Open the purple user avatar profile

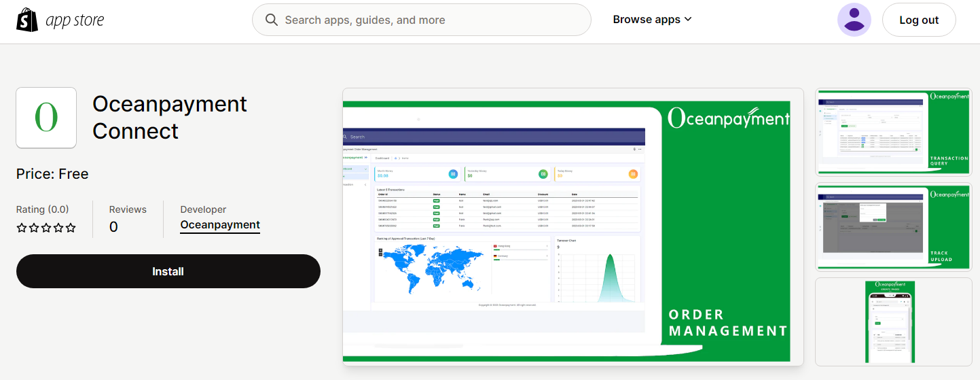point(854,20)
